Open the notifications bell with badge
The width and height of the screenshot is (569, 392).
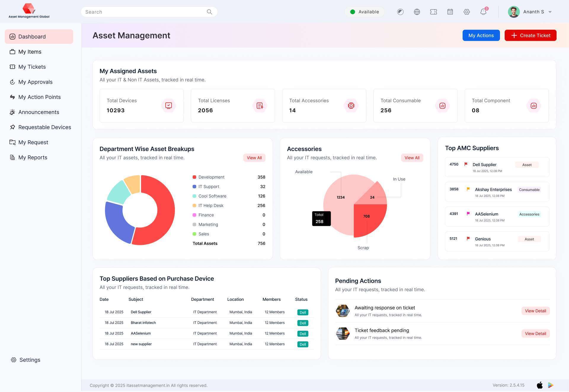tap(483, 12)
